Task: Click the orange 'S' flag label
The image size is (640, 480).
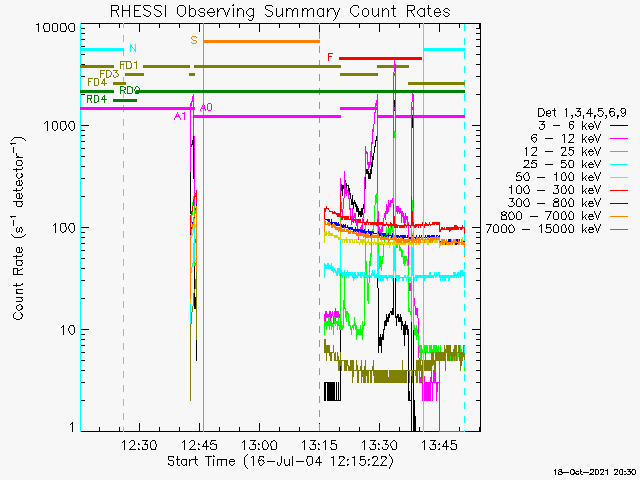Action: [x=194, y=40]
